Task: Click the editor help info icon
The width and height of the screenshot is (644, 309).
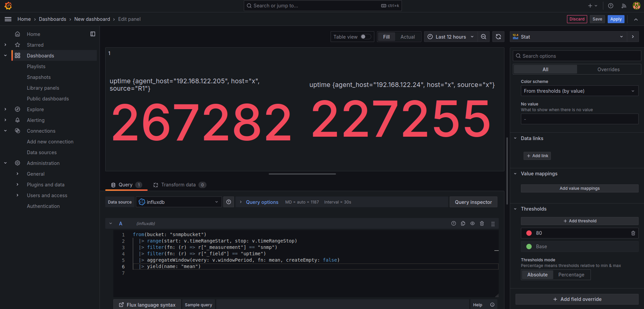Action: [492, 305]
